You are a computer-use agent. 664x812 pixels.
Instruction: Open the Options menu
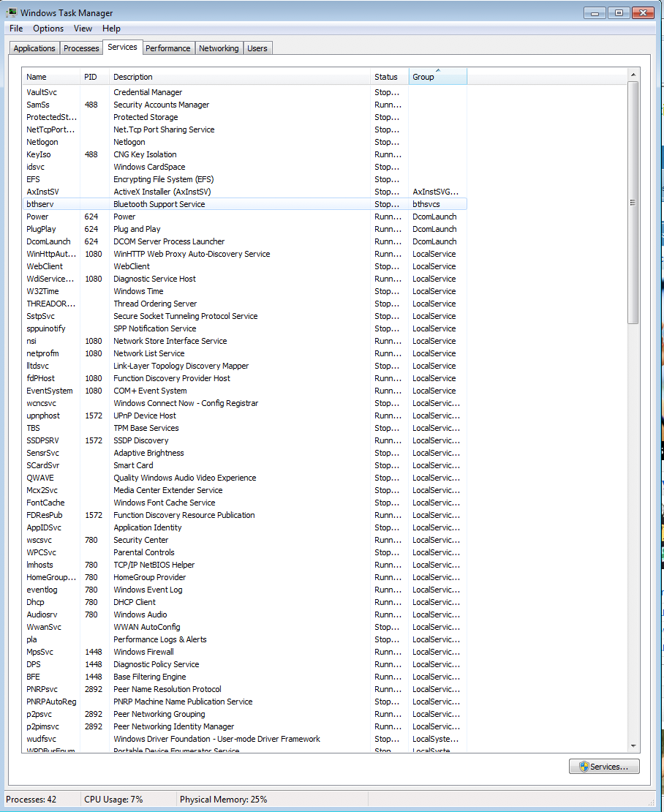pyautogui.click(x=48, y=29)
